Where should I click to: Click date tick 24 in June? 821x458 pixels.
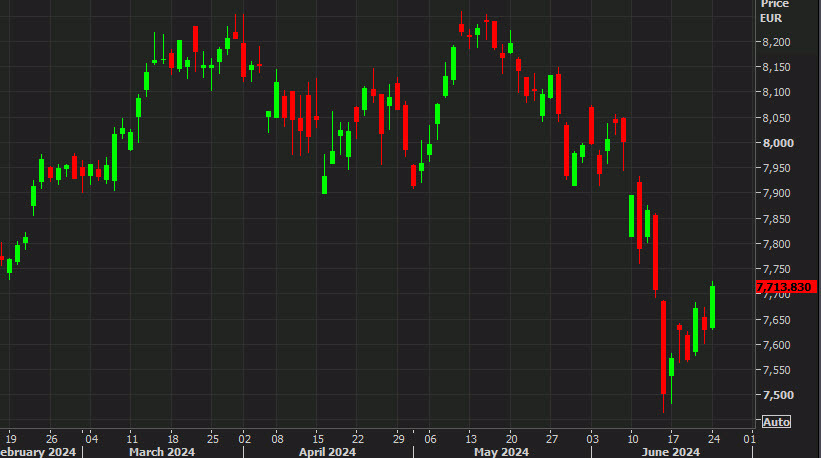tap(714, 439)
